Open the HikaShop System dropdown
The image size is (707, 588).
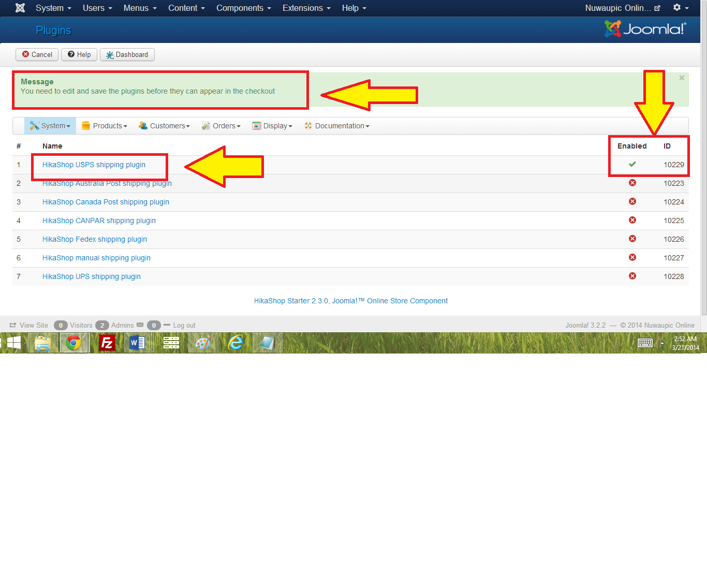pyautogui.click(x=50, y=126)
